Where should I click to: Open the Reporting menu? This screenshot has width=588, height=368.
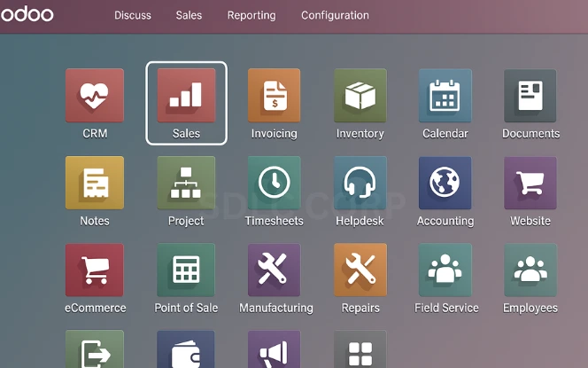tap(251, 15)
